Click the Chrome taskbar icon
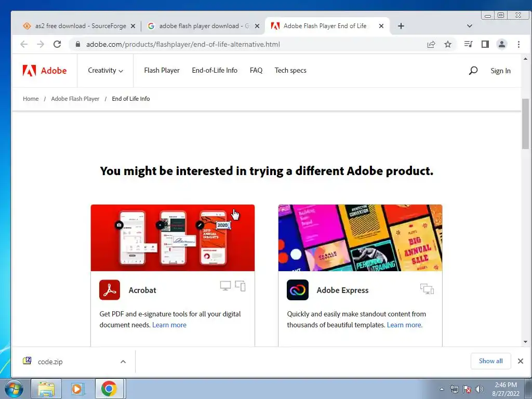532x399 pixels. click(109, 389)
